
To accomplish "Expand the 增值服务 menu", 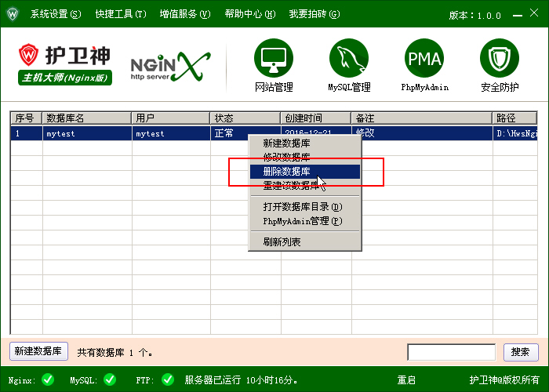I will [x=185, y=14].
